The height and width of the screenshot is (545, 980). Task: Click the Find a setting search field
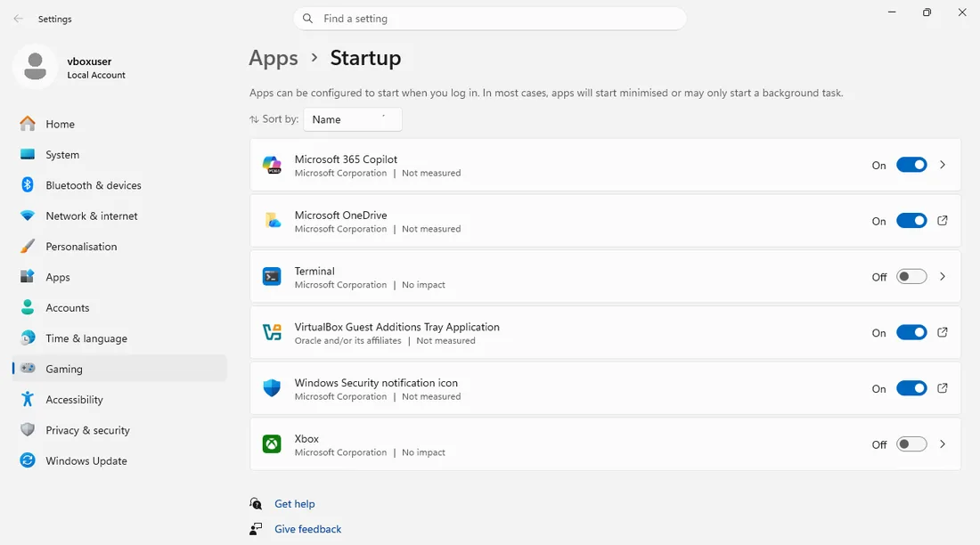pyautogui.click(x=490, y=19)
